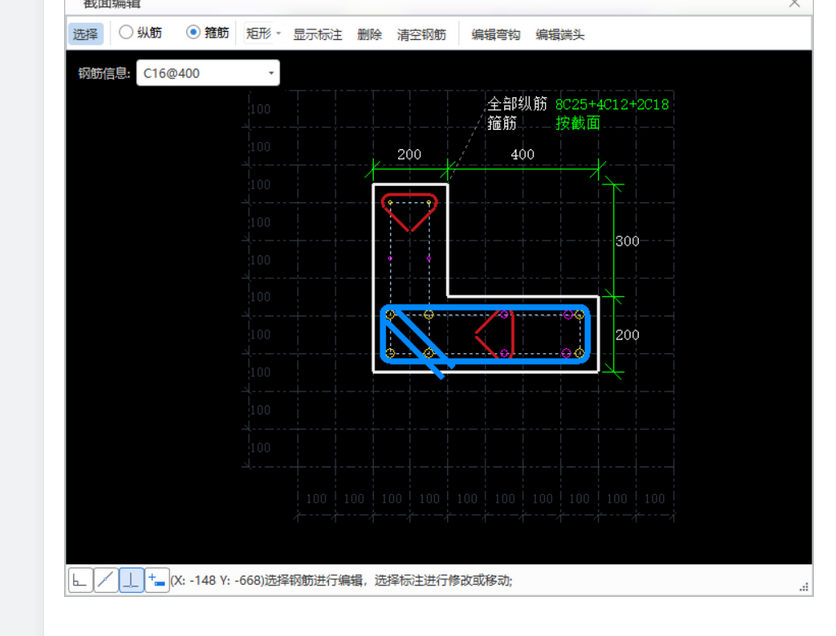
Task: Click the dialog resize grip in the status bar
Action: point(804,587)
